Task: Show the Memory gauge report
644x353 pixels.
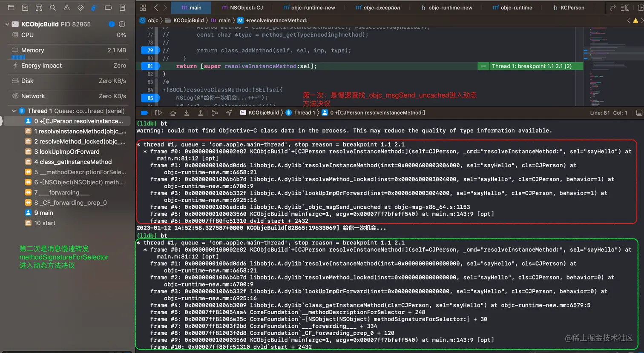Action: [68, 52]
